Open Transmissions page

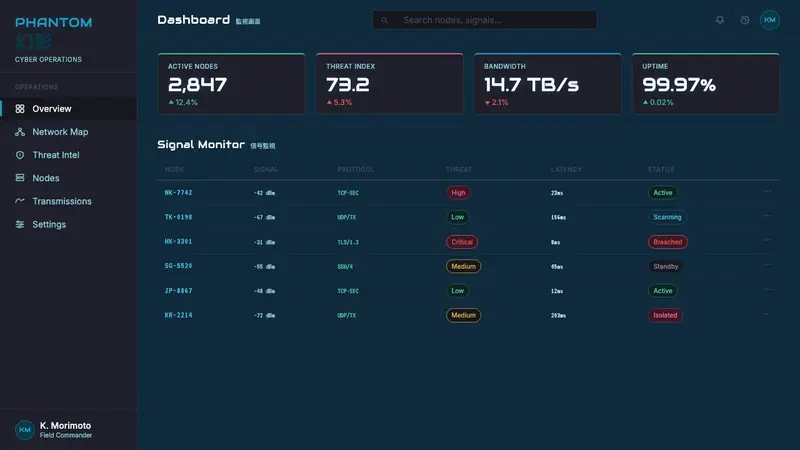(x=68, y=201)
